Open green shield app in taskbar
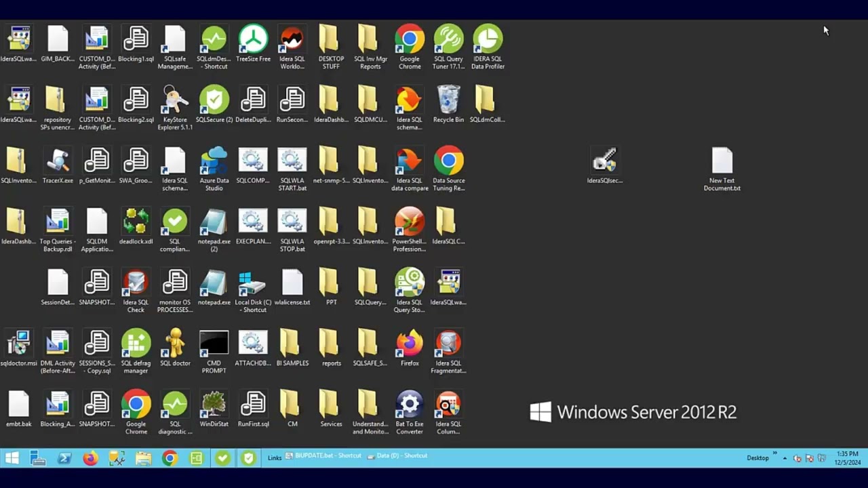868x488 pixels. click(x=248, y=458)
